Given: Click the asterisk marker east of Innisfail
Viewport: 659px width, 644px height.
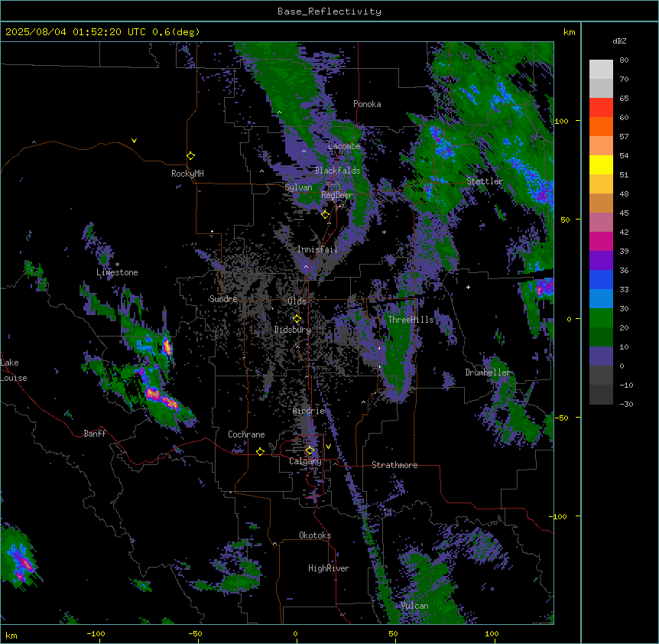Looking at the screenshot, I should 384,233.
